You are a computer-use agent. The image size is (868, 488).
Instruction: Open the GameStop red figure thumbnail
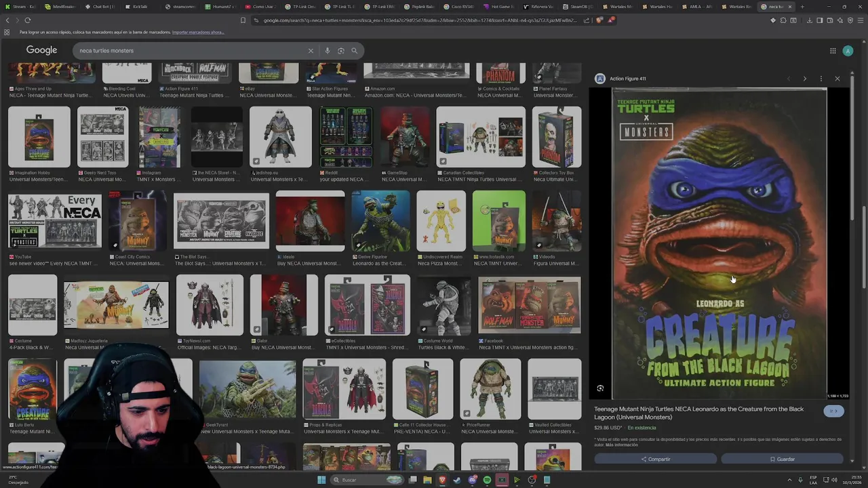pos(405,137)
